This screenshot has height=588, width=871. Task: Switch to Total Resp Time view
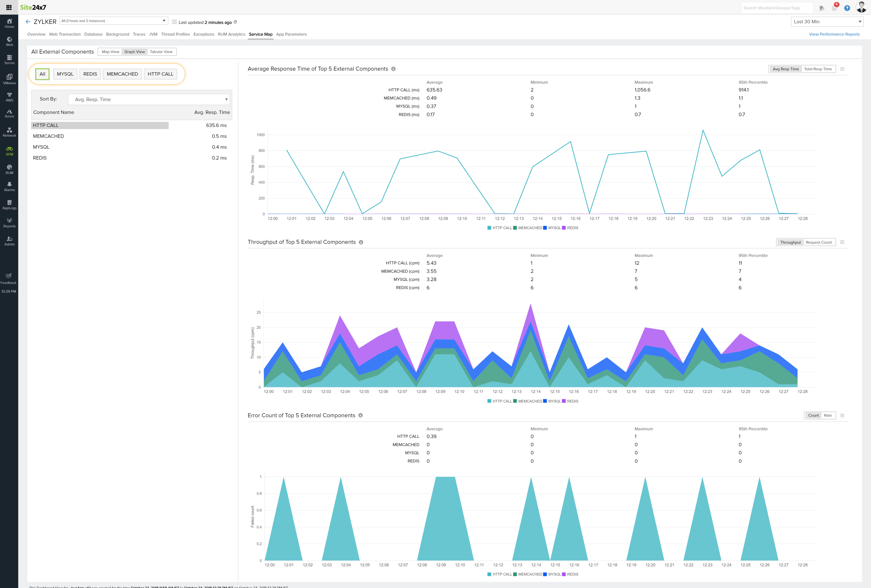click(818, 69)
